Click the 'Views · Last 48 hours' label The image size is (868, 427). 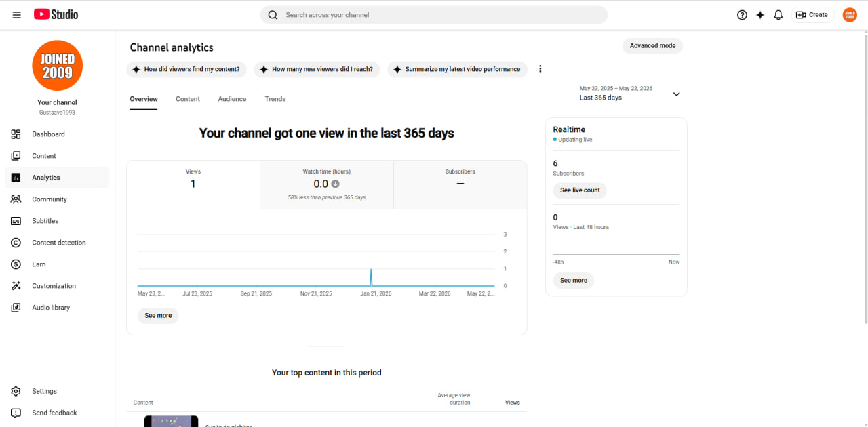[581, 227]
